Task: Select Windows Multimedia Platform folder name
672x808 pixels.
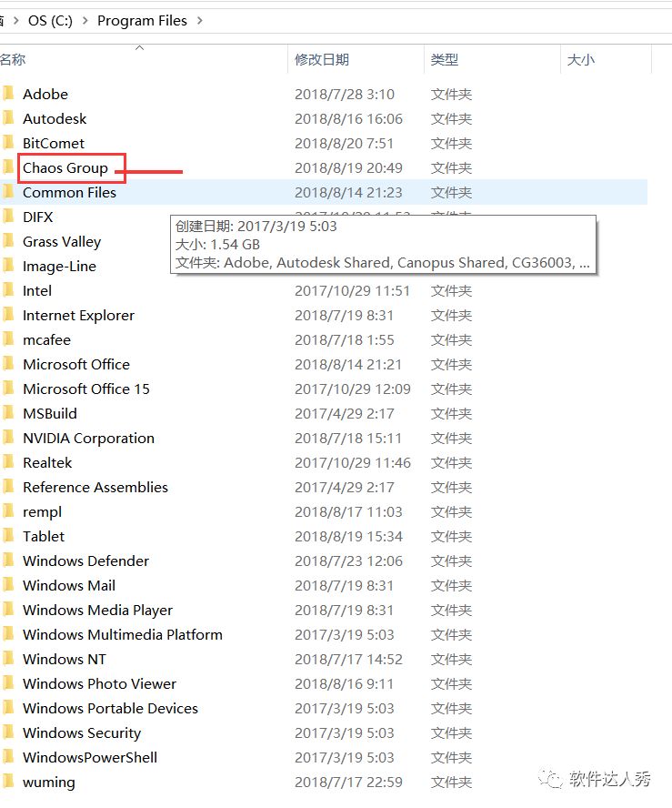Action: click(x=123, y=634)
